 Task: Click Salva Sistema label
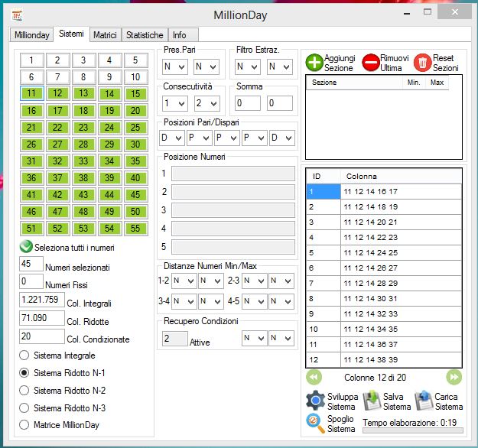pyautogui.click(x=397, y=401)
